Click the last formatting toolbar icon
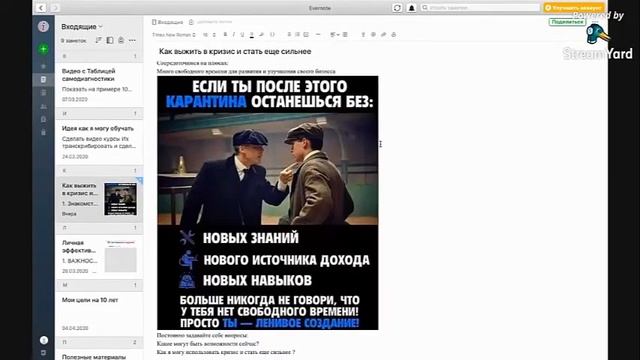Viewport: 640px width, 360px height. tap(393, 35)
